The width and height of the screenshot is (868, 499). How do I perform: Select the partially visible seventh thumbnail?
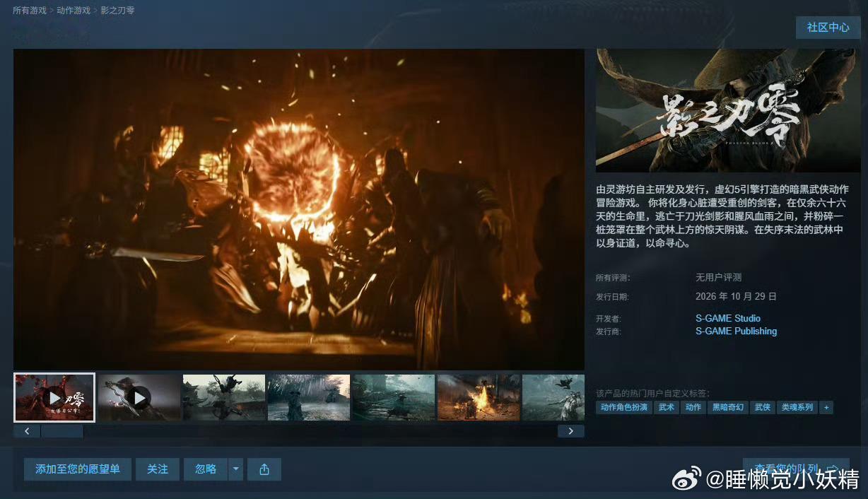click(x=553, y=397)
